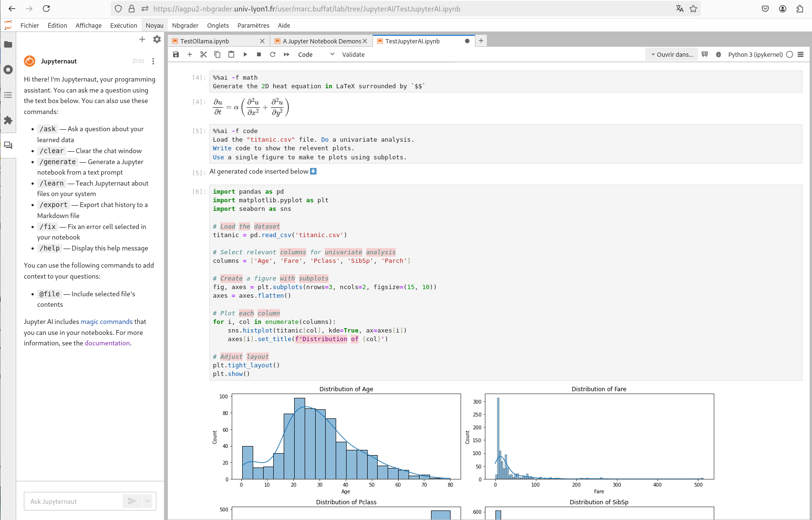Run the selected cell with play icon
812x520 pixels.
245,54
